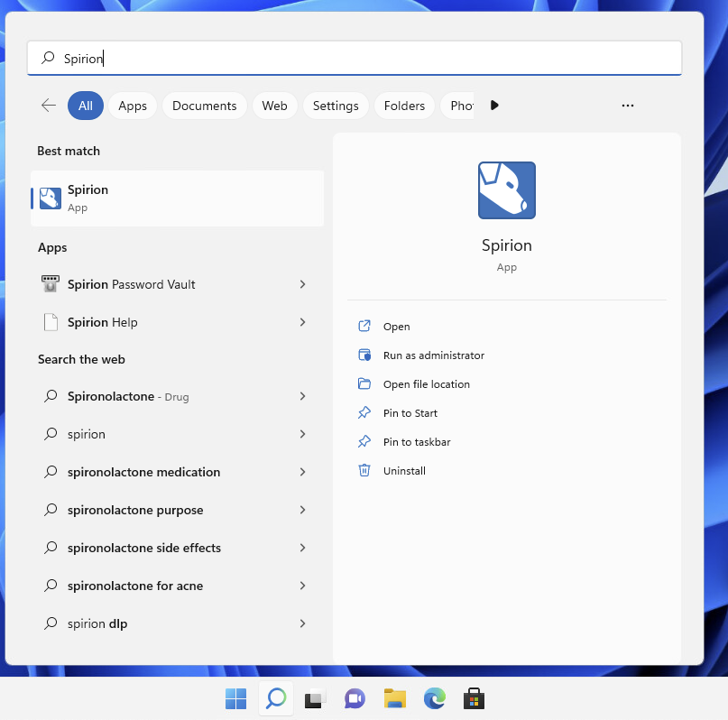The height and width of the screenshot is (720, 728).
Task: Switch to the Apps filter tab
Action: tap(133, 106)
